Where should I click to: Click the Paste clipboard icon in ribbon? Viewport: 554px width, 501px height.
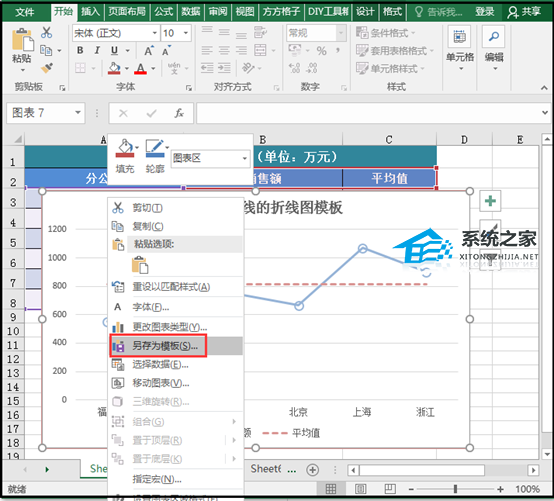[22, 40]
